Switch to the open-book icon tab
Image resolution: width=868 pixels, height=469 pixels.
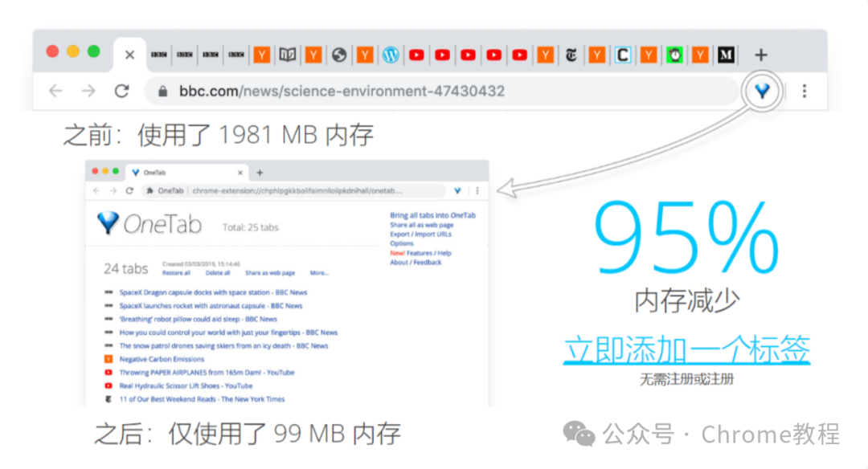point(287,55)
